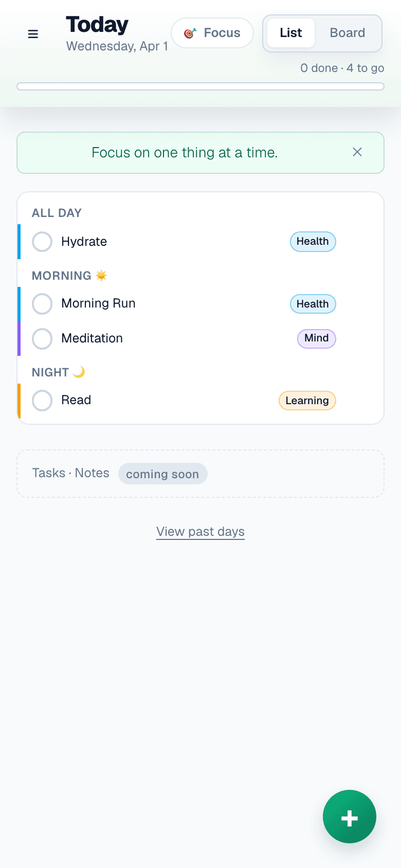Dismiss the focus tip using the X icon
Viewport: 401px width, 868px height.
click(357, 152)
